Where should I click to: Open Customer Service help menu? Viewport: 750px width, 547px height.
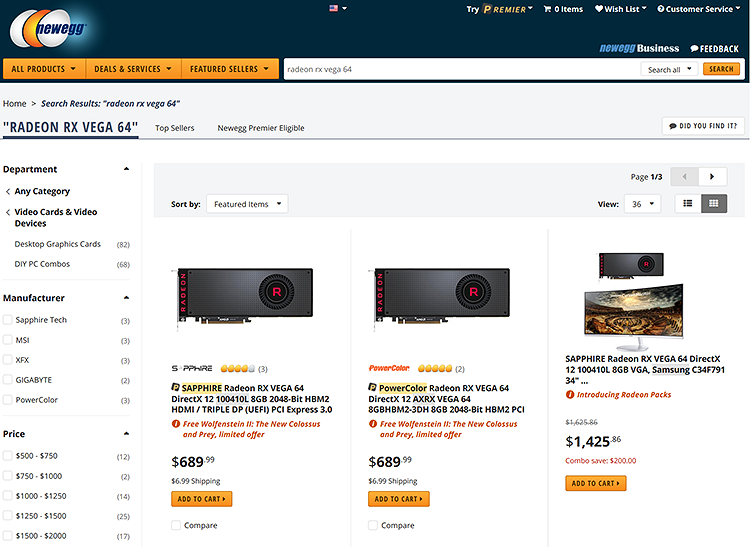click(x=698, y=9)
